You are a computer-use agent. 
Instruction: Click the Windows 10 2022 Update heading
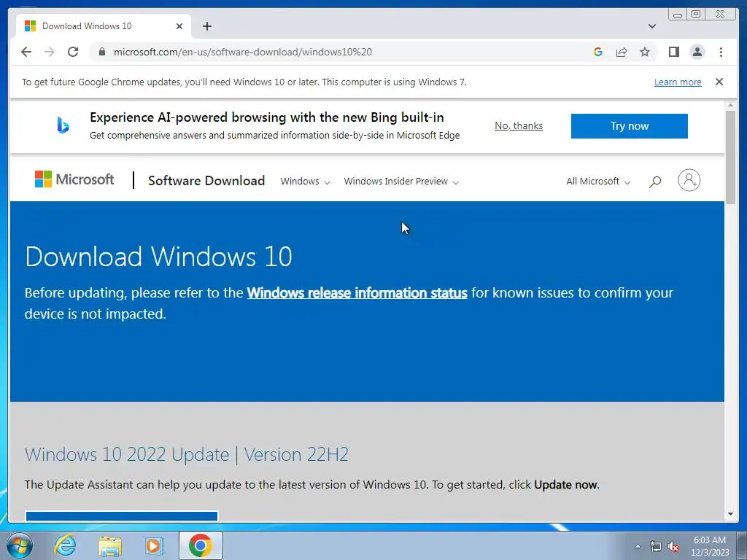point(187,454)
